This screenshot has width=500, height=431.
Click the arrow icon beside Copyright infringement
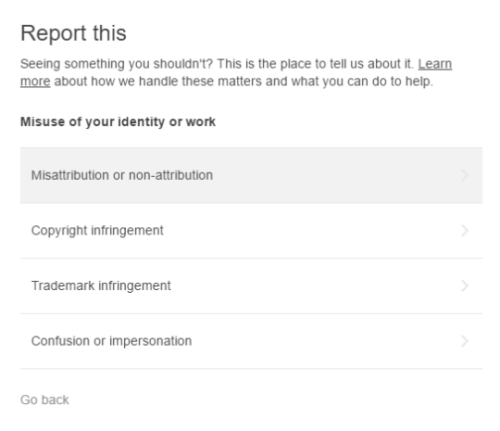point(465,230)
